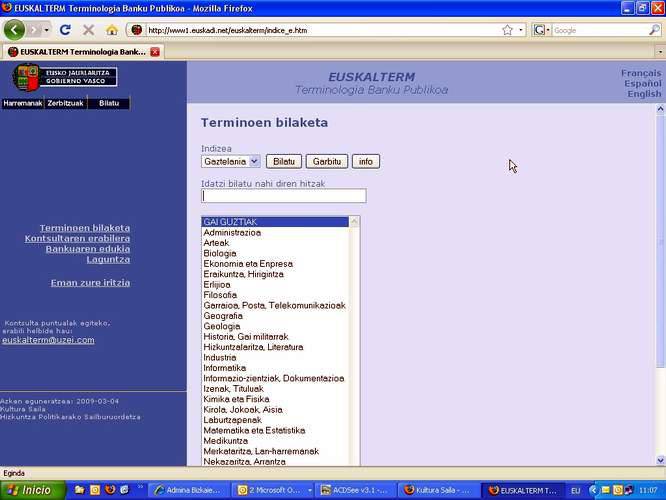
Task: Go back with Firefox back arrow
Action: click(14, 30)
